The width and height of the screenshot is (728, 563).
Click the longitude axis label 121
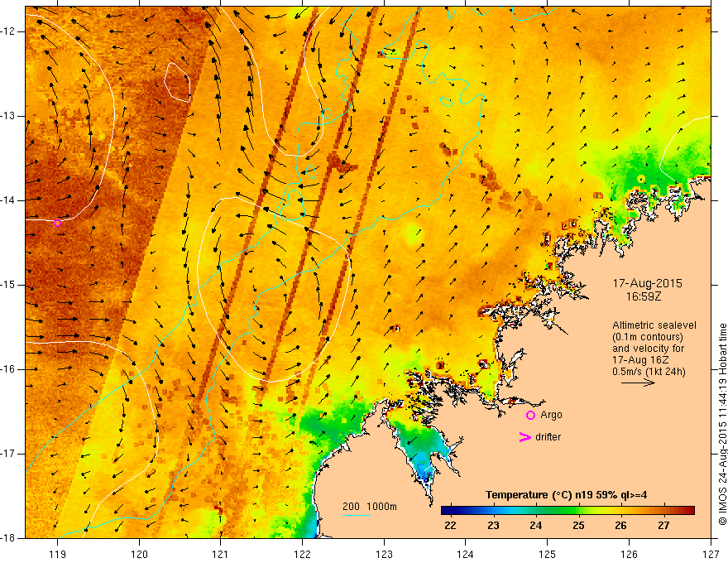(x=221, y=554)
